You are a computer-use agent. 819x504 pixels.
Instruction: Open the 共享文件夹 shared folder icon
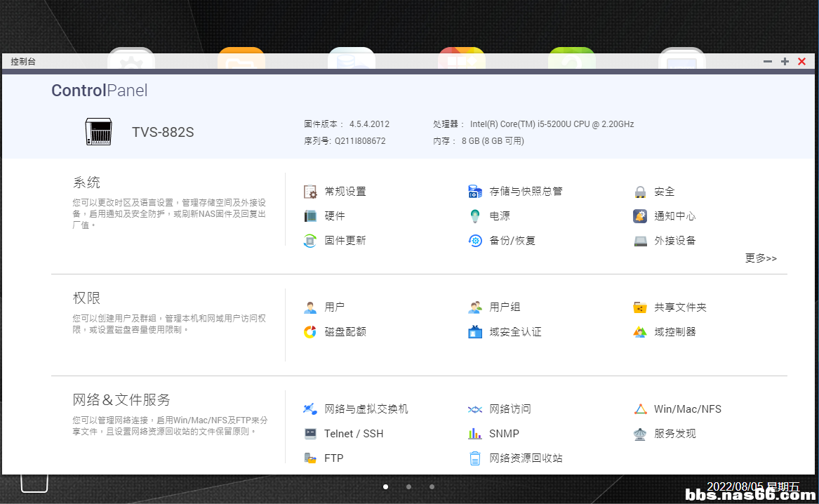click(639, 307)
